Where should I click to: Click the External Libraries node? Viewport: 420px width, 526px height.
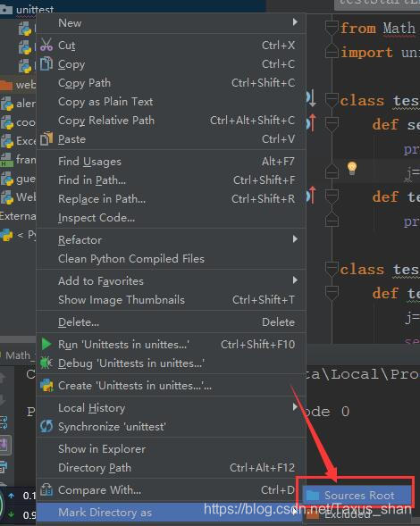click(18, 216)
